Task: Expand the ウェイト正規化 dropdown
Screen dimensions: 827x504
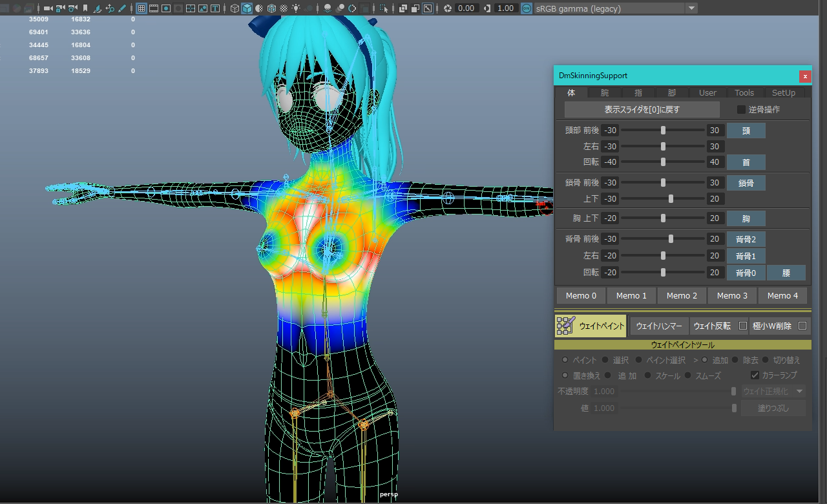Action: [773, 391]
